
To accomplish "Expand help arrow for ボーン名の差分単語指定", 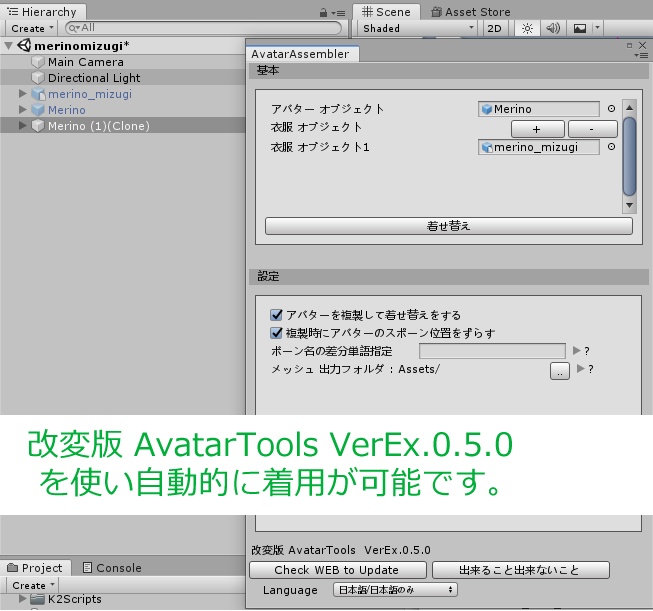I will 576,351.
